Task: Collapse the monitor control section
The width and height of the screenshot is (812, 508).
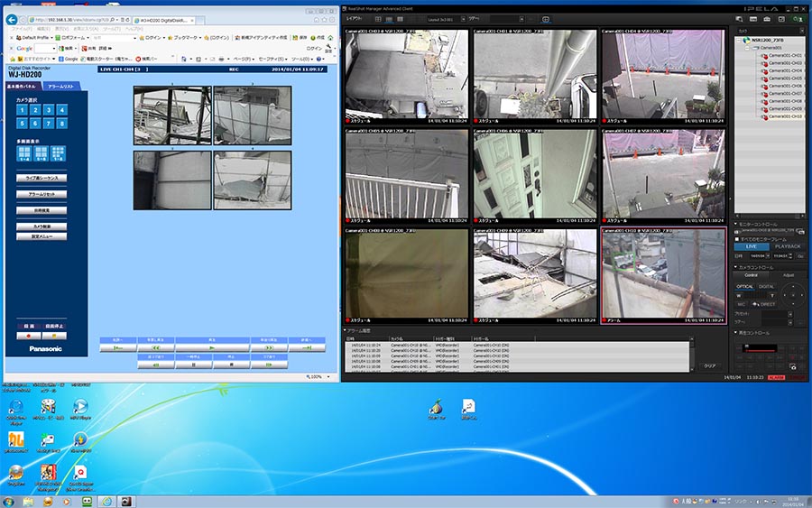Action: (735, 222)
